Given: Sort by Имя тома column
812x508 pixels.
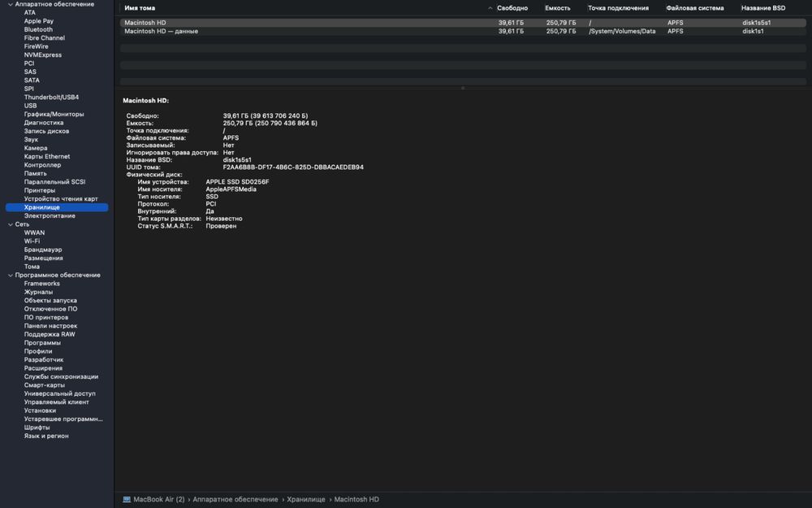Looking at the screenshot, I should (x=140, y=8).
